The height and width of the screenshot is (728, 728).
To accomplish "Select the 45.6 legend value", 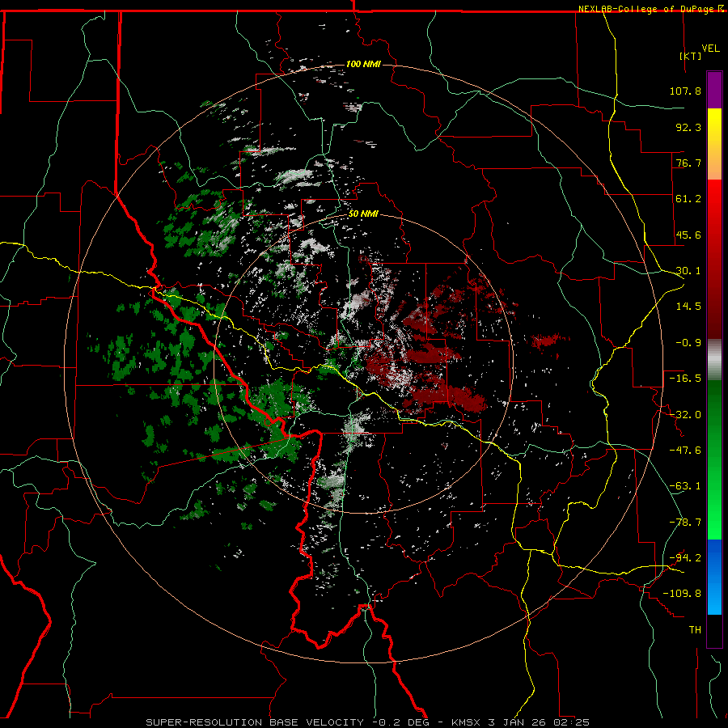I will tap(688, 235).
